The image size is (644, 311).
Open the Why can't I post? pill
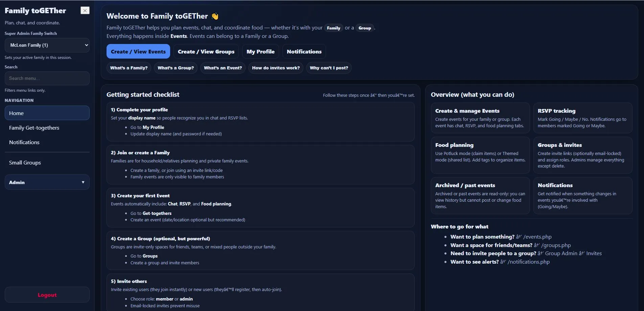click(328, 68)
